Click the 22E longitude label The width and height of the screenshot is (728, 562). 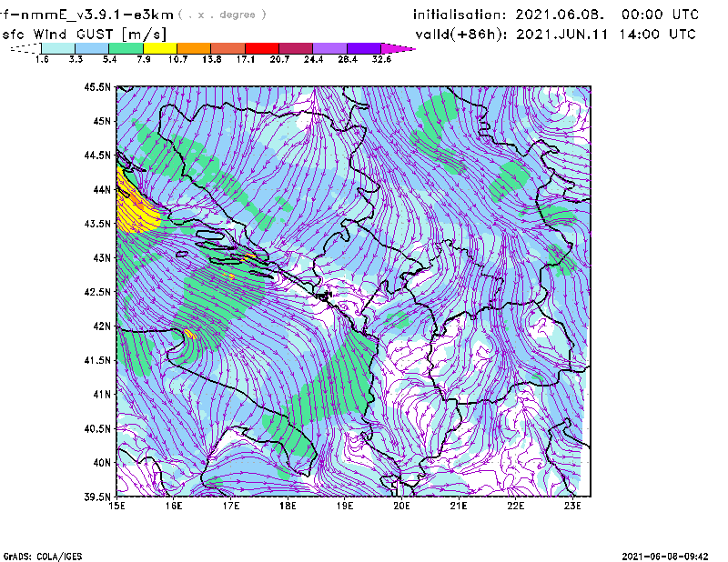[x=516, y=506]
